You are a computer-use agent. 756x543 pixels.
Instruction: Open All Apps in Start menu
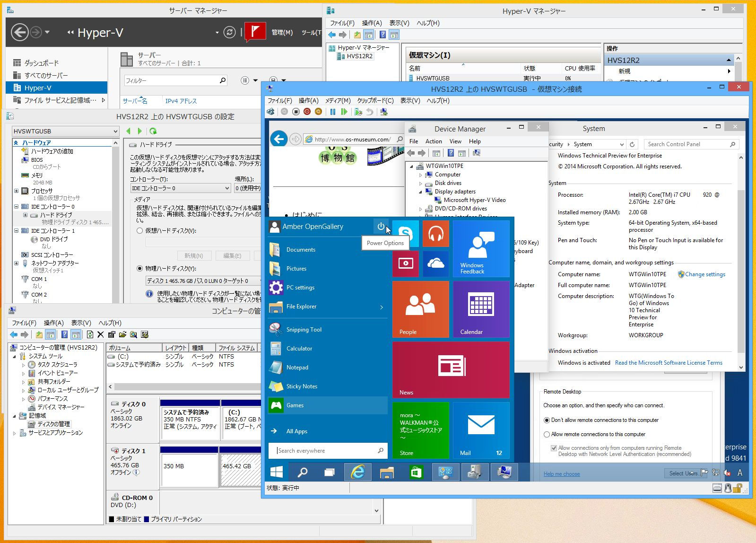click(x=296, y=431)
